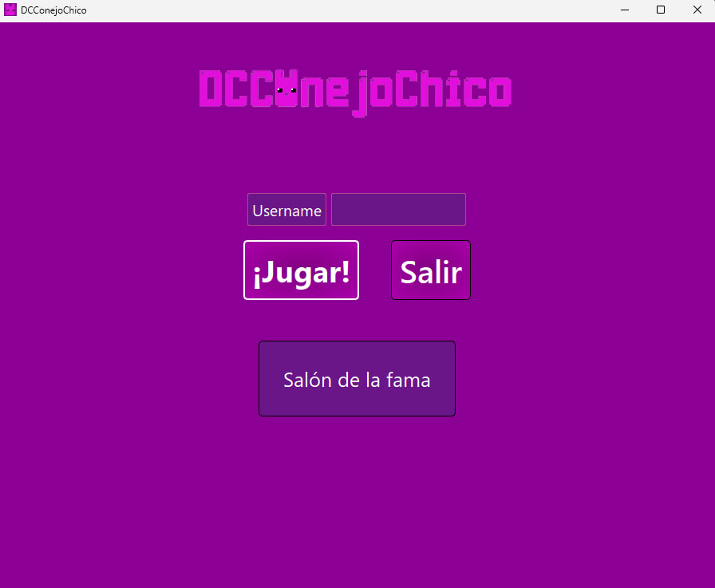Image resolution: width=715 pixels, height=588 pixels.
Task: Open the Salón de la fama
Action: tap(357, 378)
